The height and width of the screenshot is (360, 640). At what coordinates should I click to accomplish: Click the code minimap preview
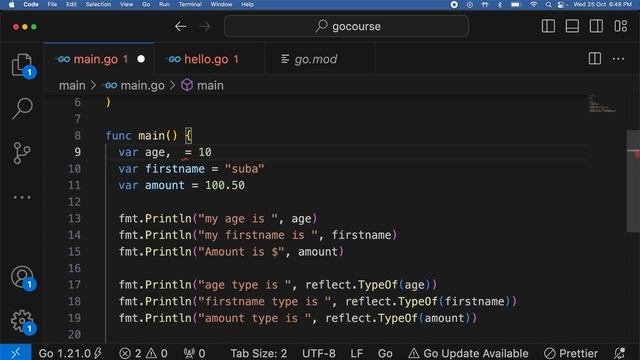pos(602,104)
